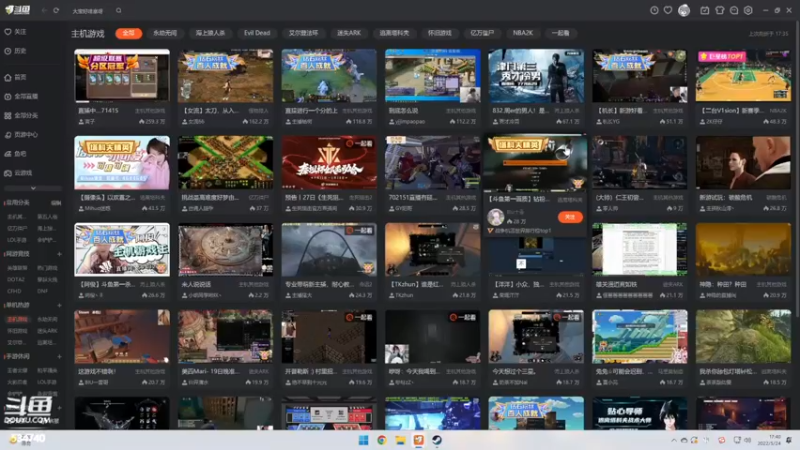The image size is (800, 450).
Task: Expand 单机热游 category with plus icon
Action: [x=59, y=305]
